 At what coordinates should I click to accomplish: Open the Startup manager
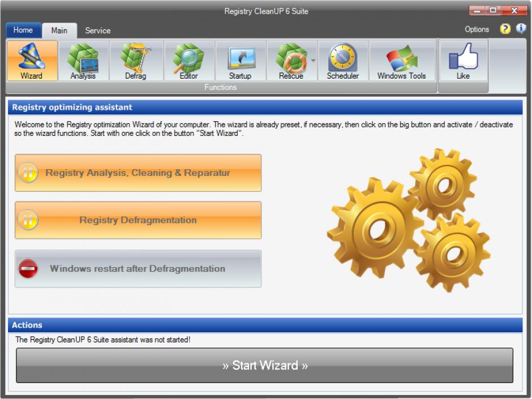click(240, 61)
